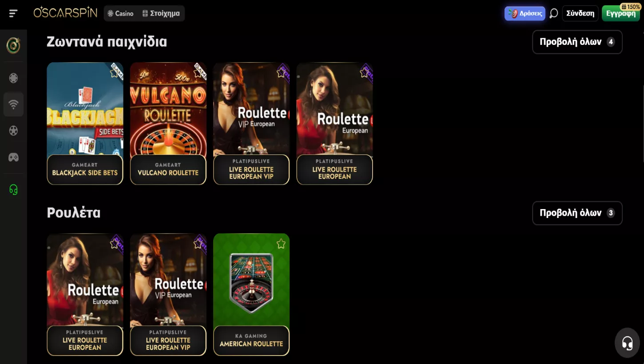644x364 pixels.
Task: Select the casino chip sidebar icon
Action: 13,78
